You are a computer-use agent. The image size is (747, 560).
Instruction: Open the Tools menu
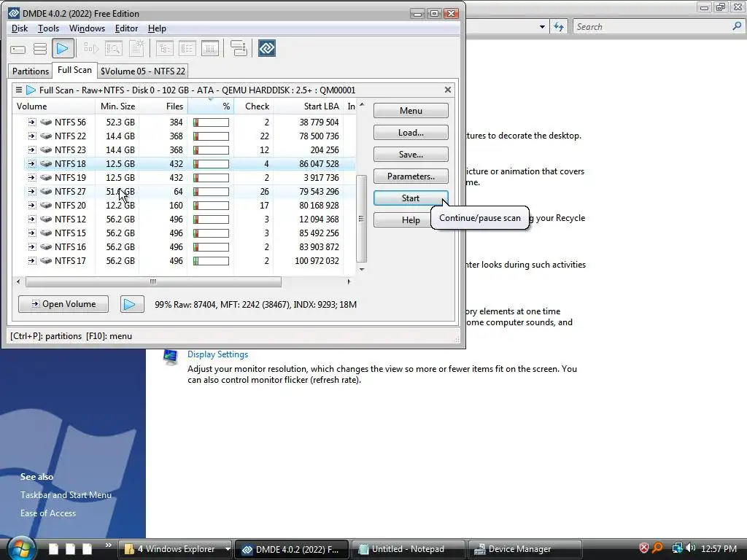[x=49, y=28]
